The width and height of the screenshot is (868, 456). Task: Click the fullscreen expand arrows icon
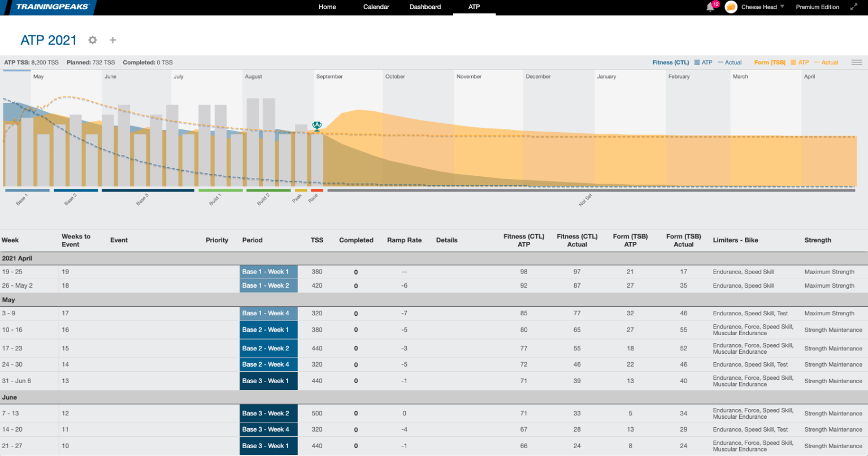pyautogui.click(x=854, y=7)
